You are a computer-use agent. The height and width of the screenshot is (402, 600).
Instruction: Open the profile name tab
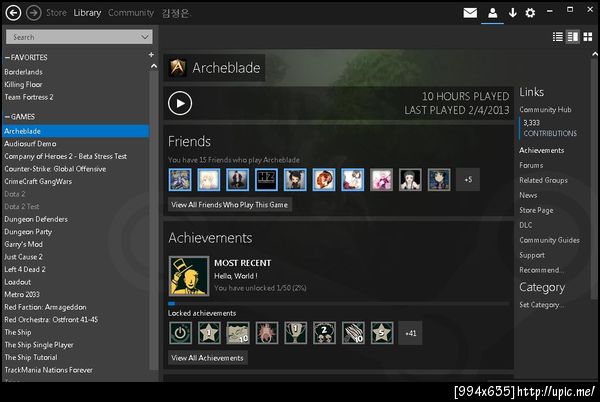click(175, 13)
